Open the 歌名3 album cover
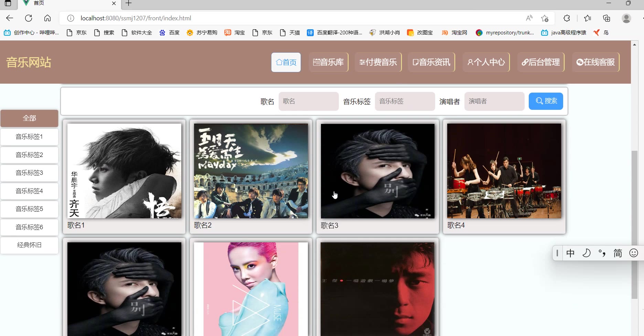The image size is (644, 336). [x=377, y=171]
